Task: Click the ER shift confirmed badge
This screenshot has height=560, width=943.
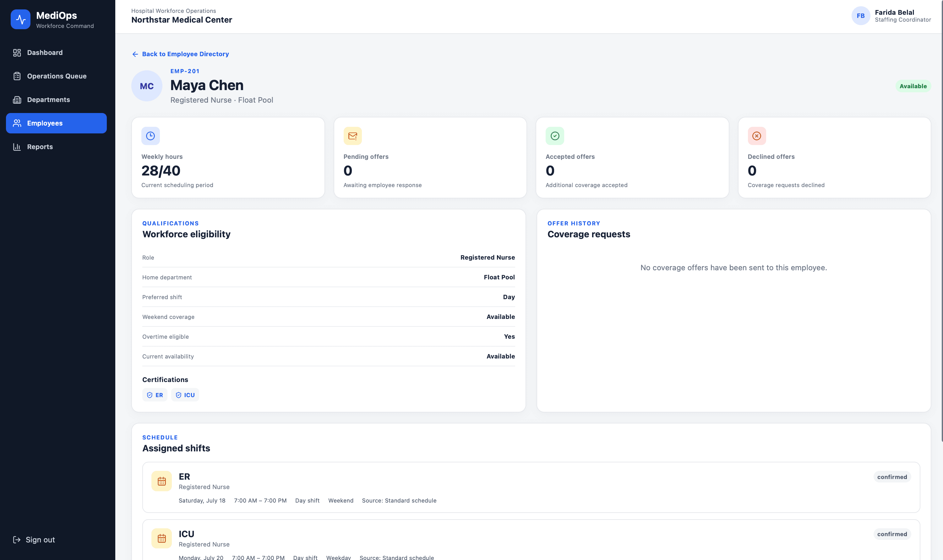Action: click(x=892, y=477)
